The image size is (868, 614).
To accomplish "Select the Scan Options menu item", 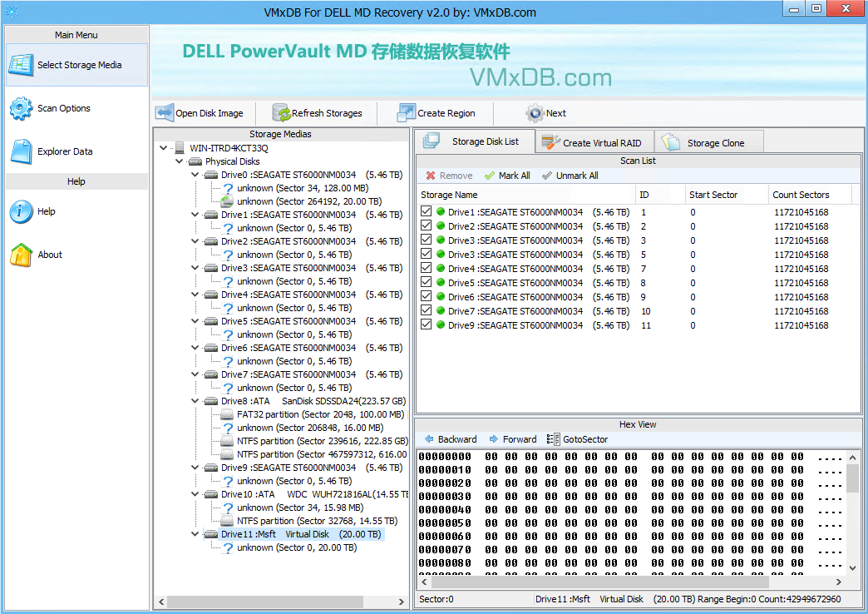I will 76,109.
